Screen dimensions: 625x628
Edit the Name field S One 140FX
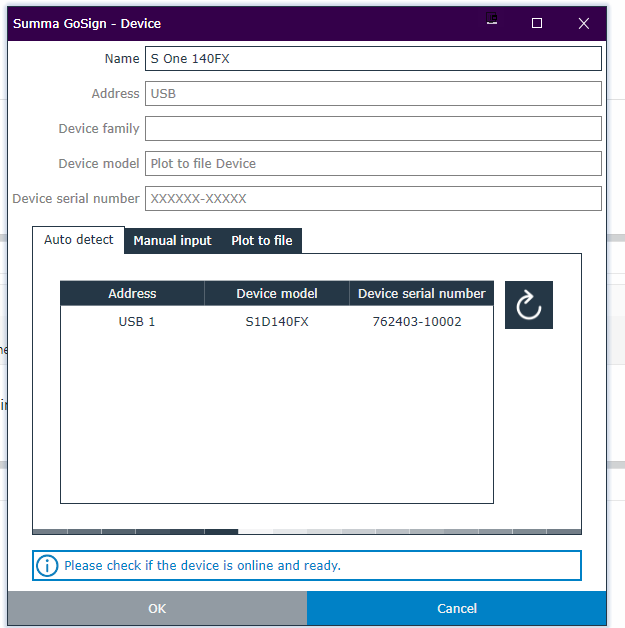point(373,58)
